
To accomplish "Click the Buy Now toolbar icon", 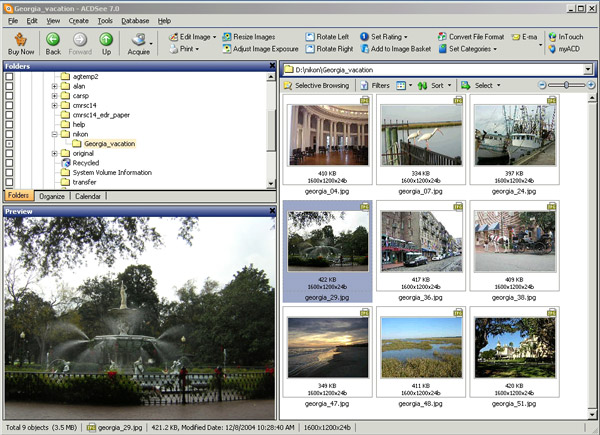I will click(19, 42).
